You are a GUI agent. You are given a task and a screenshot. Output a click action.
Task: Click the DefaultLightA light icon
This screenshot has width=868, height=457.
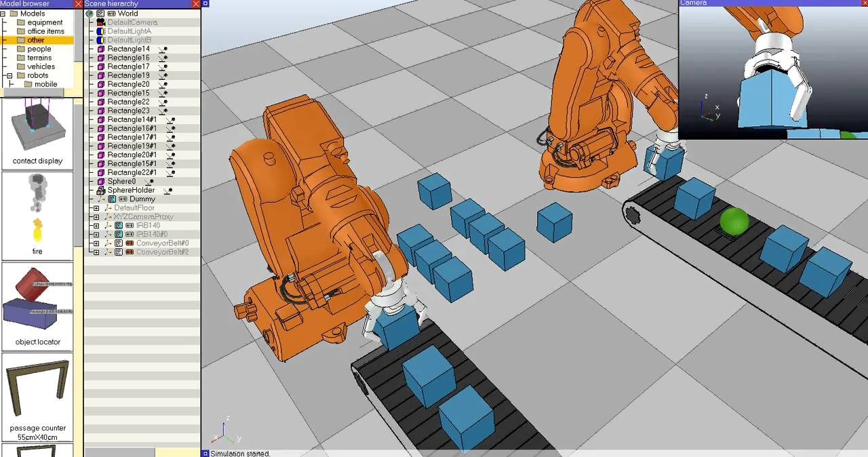click(x=101, y=31)
